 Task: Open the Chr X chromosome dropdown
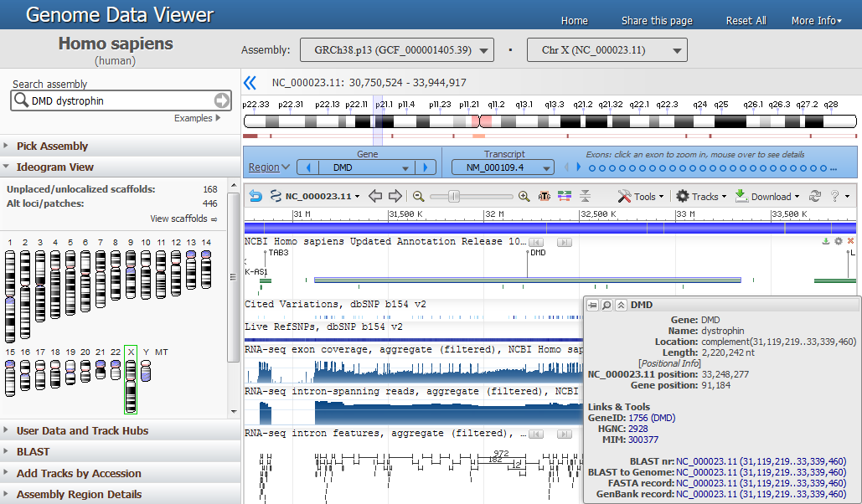pos(606,50)
